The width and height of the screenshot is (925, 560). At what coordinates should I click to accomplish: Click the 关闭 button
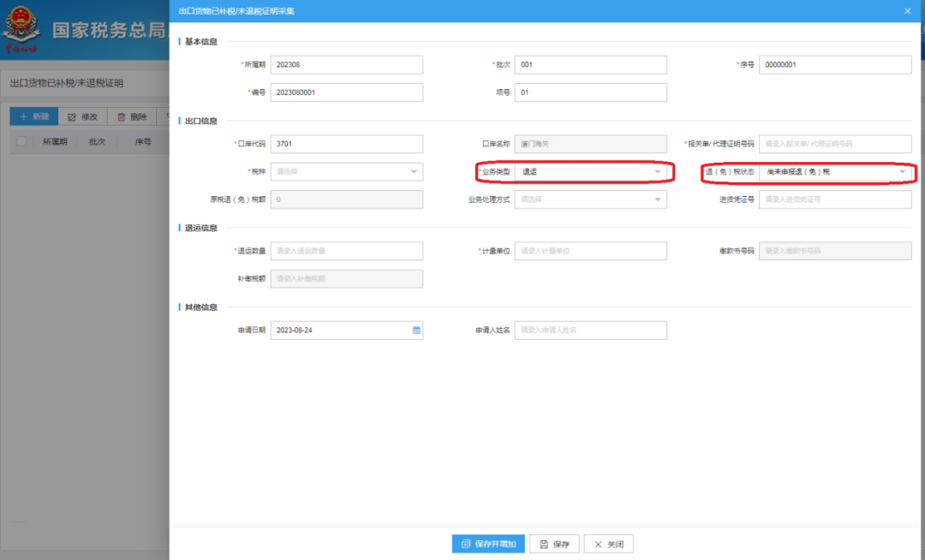click(608, 544)
